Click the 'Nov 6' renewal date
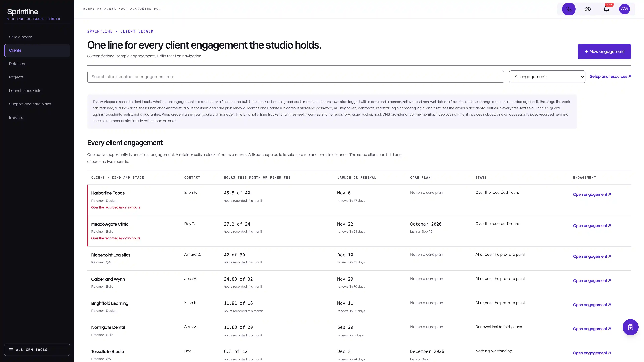Image resolution: width=644 pixels, height=362 pixels. pos(344,193)
